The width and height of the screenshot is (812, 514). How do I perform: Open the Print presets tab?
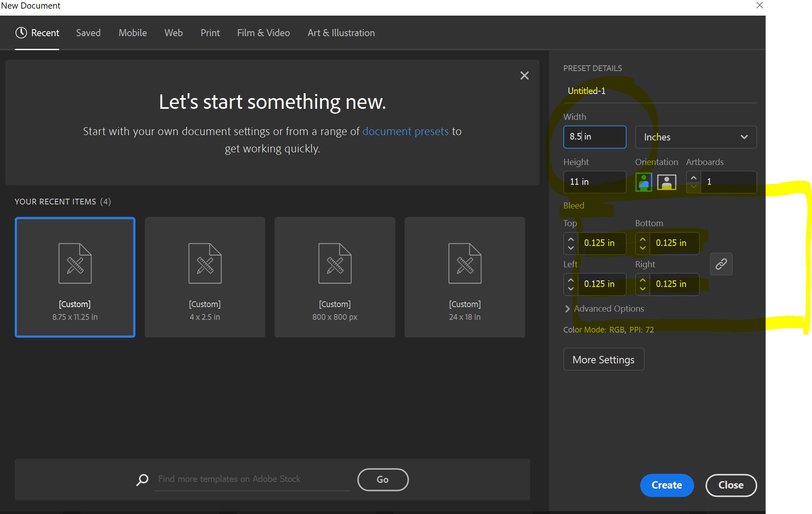(x=210, y=33)
